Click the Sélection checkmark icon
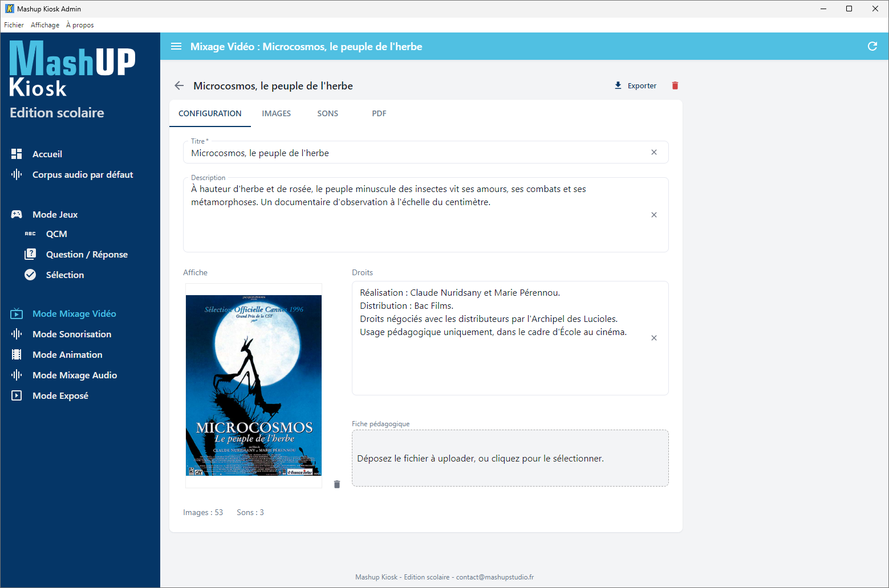The height and width of the screenshot is (588, 889). (30, 275)
